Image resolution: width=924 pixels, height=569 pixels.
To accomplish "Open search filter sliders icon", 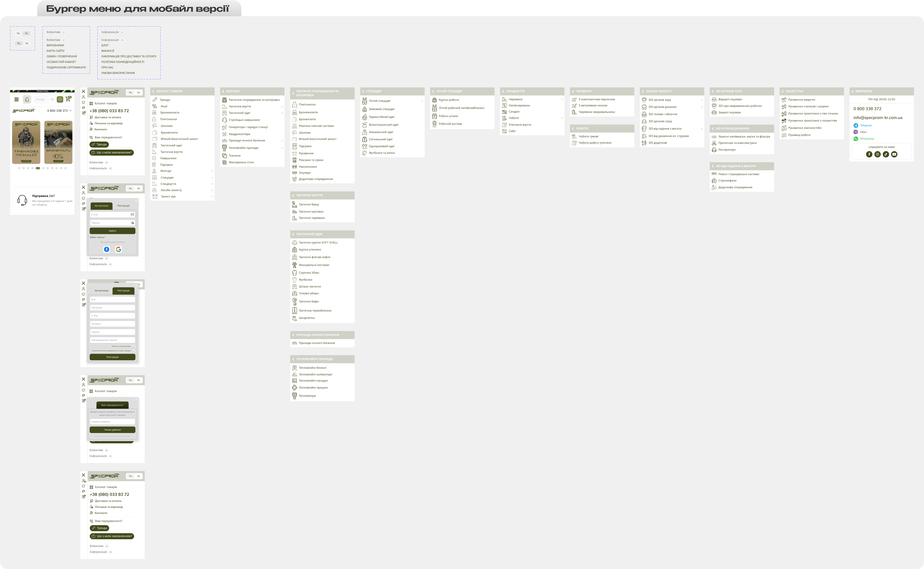I will 52,99.
